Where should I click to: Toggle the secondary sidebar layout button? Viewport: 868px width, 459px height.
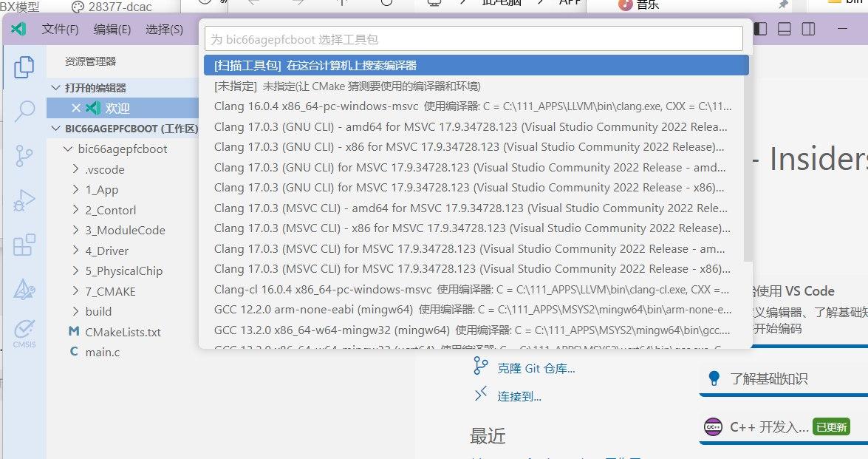point(808,29)
